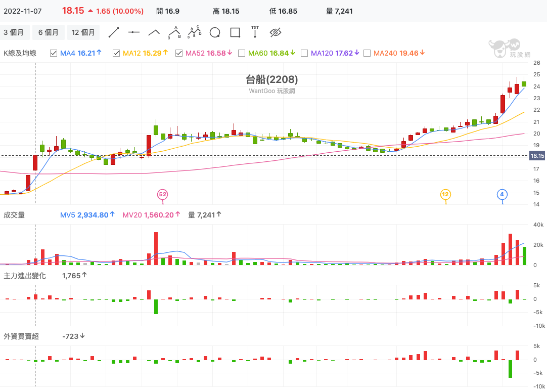Click the 高 18.15 high value
547x392 pixels.
[226, 11]
